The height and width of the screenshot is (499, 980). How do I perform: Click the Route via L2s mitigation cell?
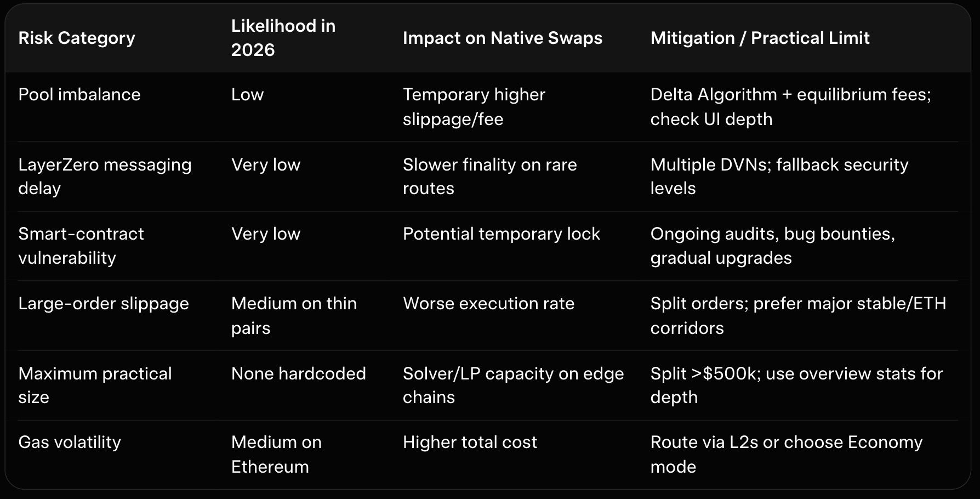786,454
